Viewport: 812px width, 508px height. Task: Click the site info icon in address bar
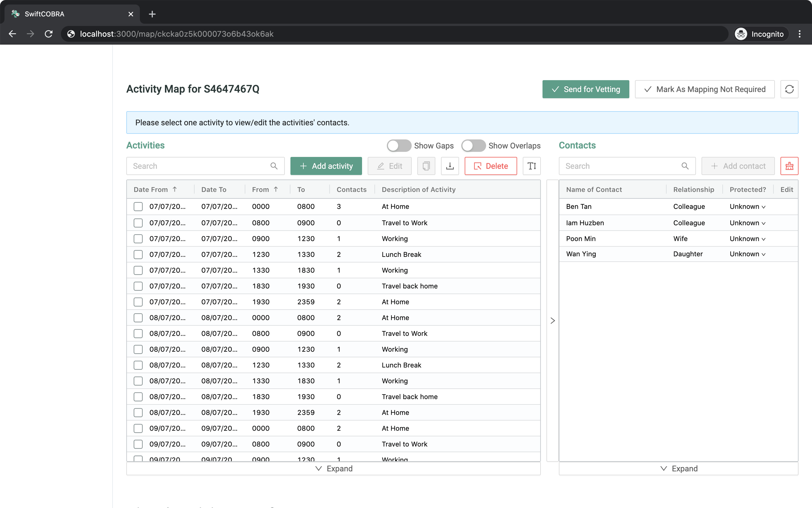(x=71, y=34)
